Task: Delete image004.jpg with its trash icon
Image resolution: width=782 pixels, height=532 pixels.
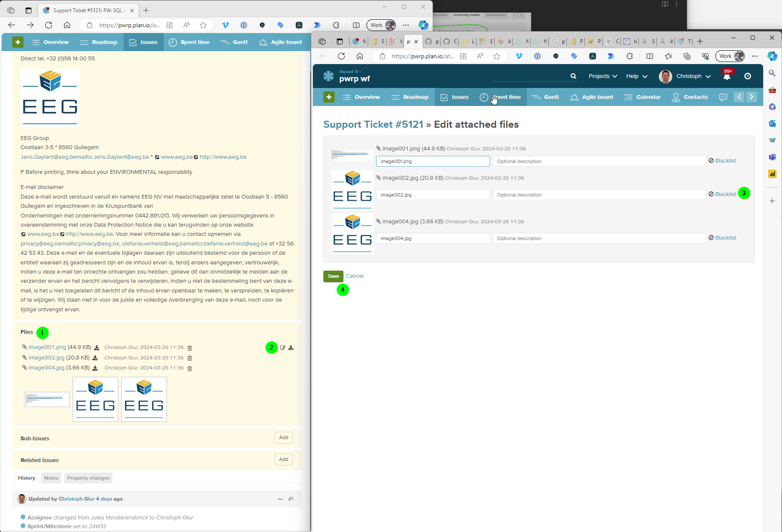Action: [x=190, y=368]
